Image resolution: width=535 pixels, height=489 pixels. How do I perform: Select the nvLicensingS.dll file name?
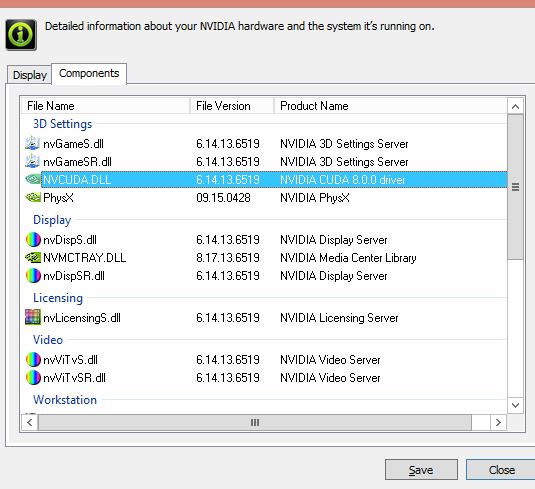[x=82, y=318]
